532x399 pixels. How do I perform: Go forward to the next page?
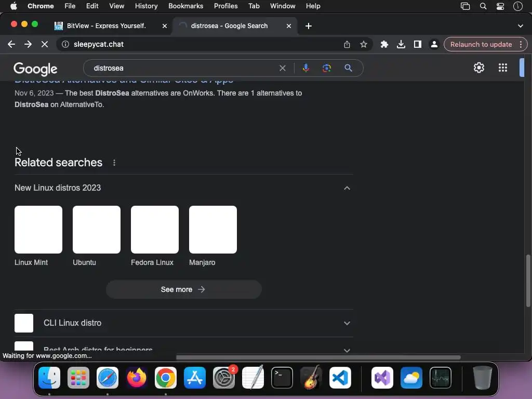click(x=28, y=45)
